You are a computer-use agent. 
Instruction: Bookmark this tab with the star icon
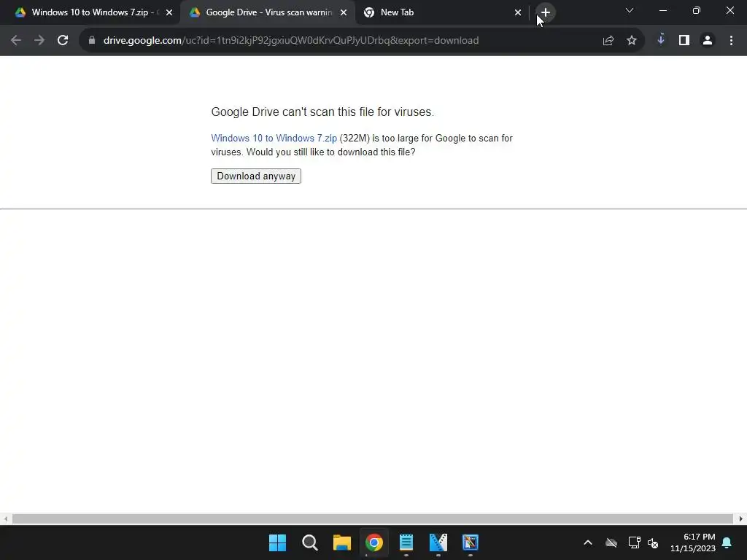point(632,41)
